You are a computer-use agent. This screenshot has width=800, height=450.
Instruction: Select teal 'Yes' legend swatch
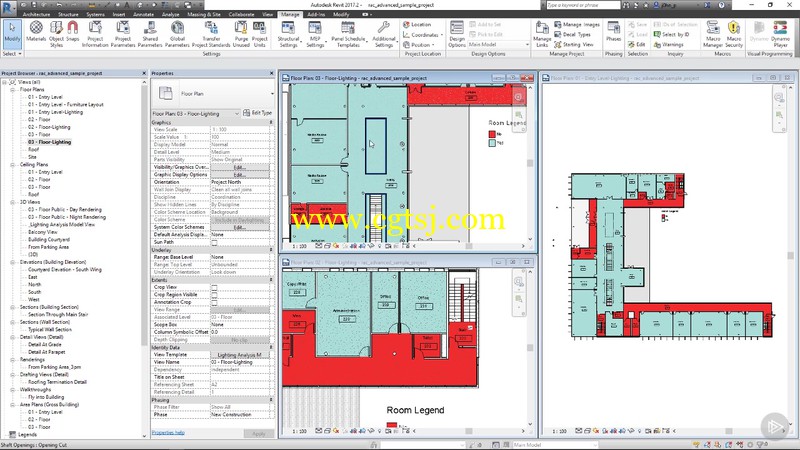[x=492, y=143]
